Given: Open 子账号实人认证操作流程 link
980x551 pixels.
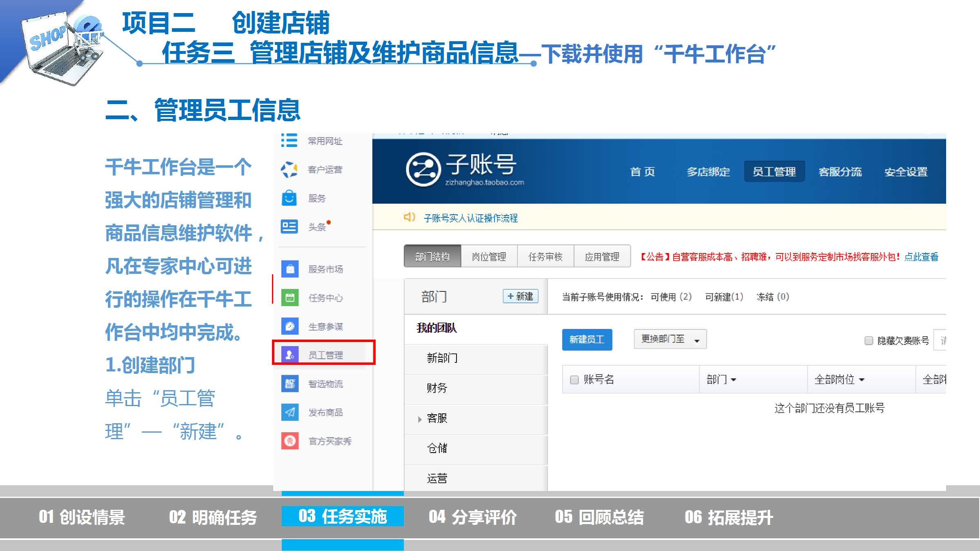Looking at the screenshot, I should 470,218.
